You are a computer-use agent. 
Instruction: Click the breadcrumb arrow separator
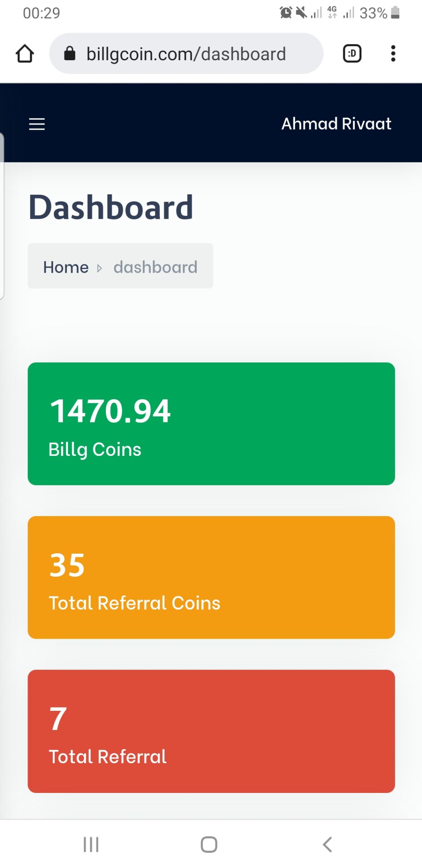(99, 268)
